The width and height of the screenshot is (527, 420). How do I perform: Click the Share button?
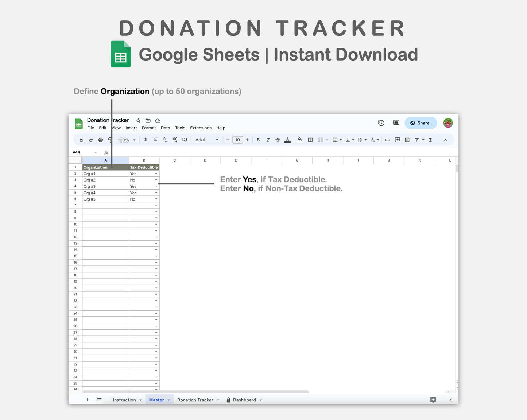421,123
